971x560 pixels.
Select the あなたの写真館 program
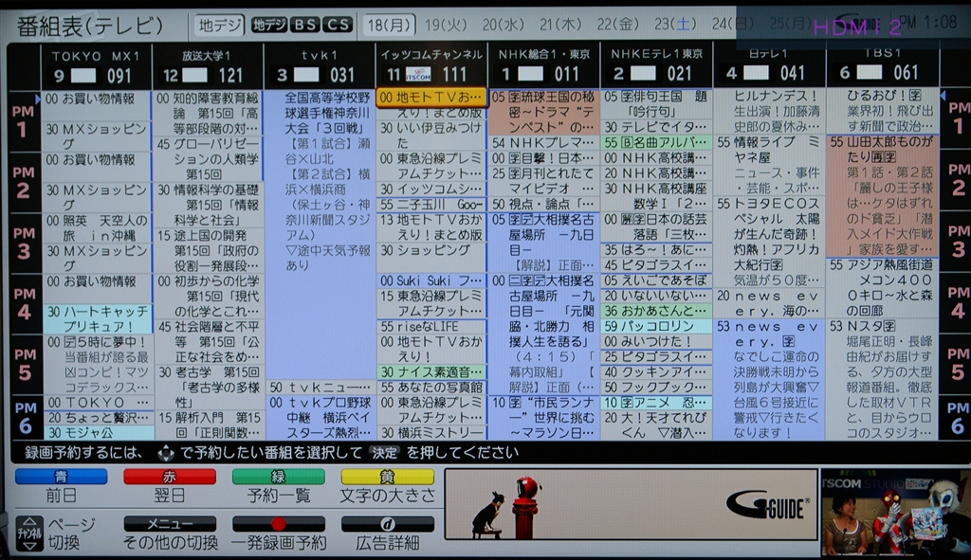click(x=431, y=388)
